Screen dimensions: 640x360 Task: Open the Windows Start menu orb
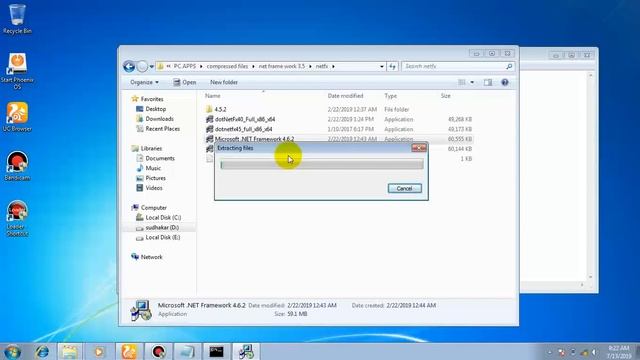click(x=12, y=352)
